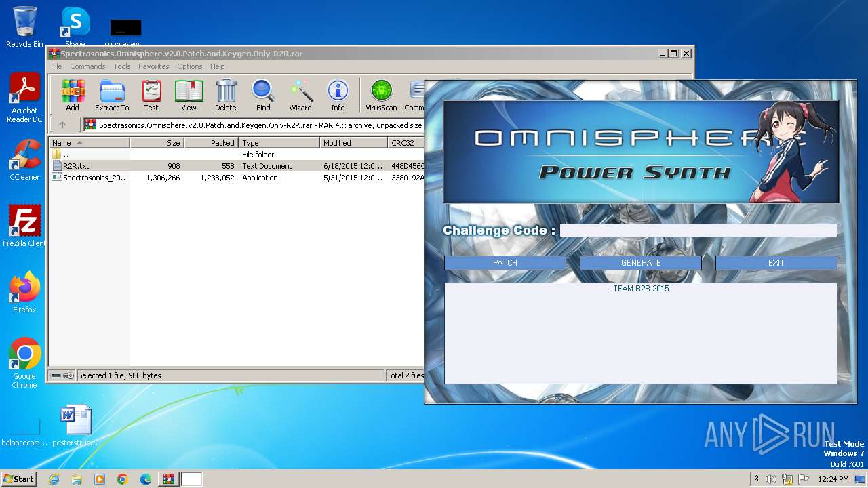Viewport: 868px width, 488px height.
Task: Click the EXIT button in keygen
Action: (776, 263)
